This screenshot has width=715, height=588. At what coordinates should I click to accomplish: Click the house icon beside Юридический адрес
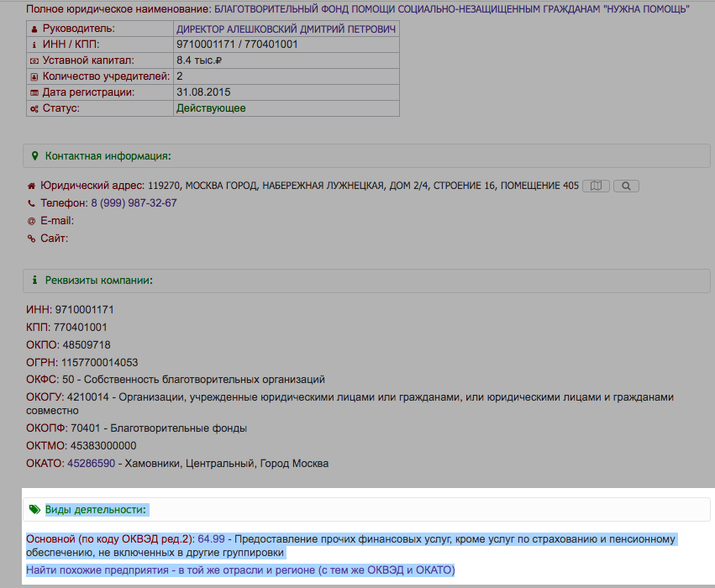tap(31, 186)
